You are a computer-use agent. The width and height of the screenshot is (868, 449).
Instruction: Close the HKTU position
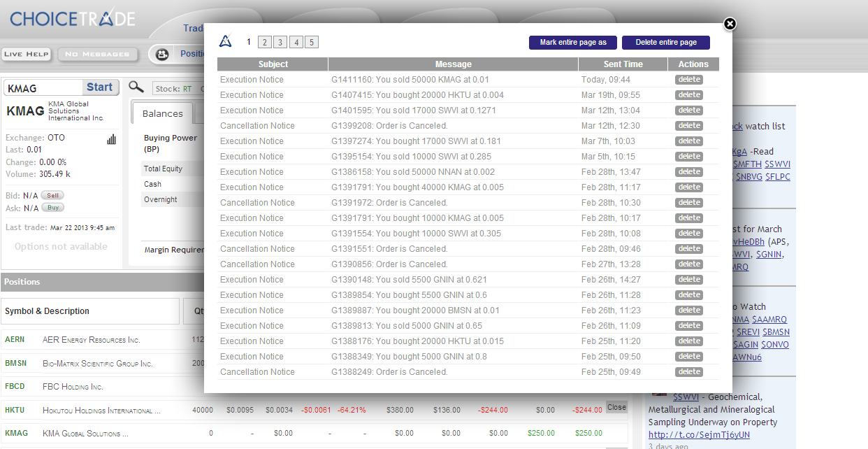[x=616, y=407]
